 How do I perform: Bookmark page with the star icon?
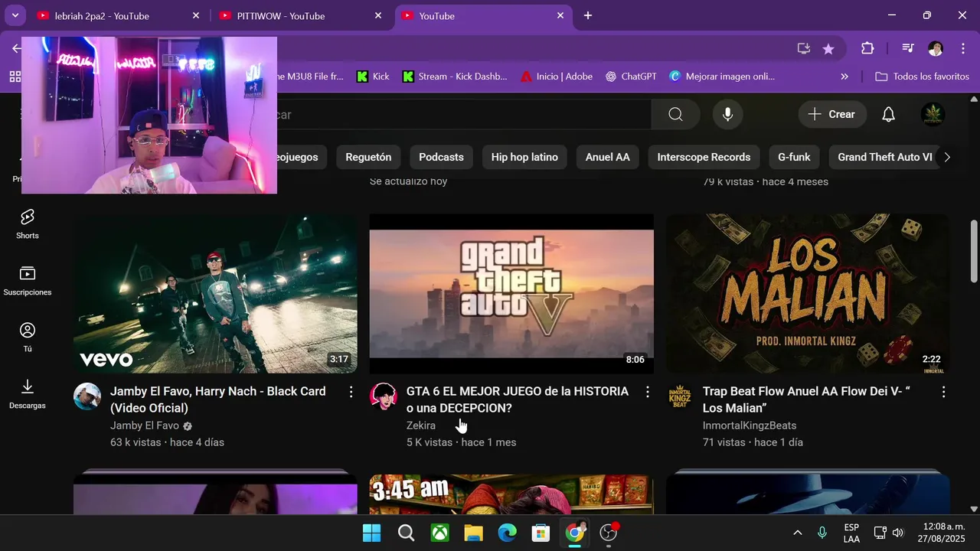pos(828,49)
